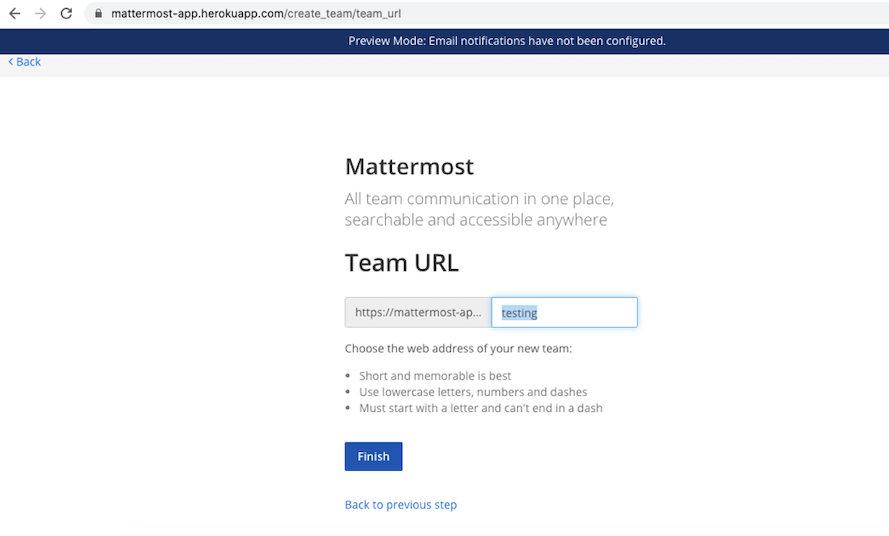Click the team URL input containing testing
Screen dimensions: 889x536
[564, 313]
